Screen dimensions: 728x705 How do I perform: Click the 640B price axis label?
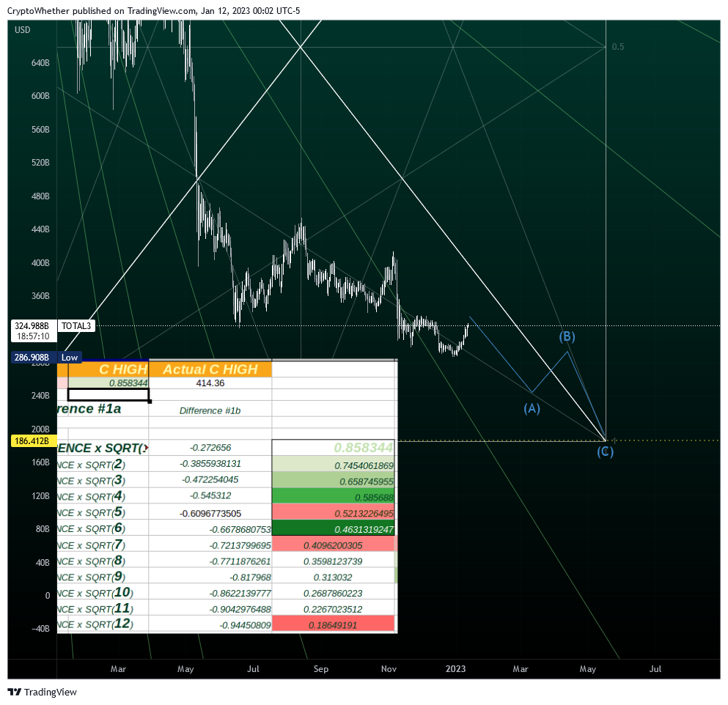point(40,62)
